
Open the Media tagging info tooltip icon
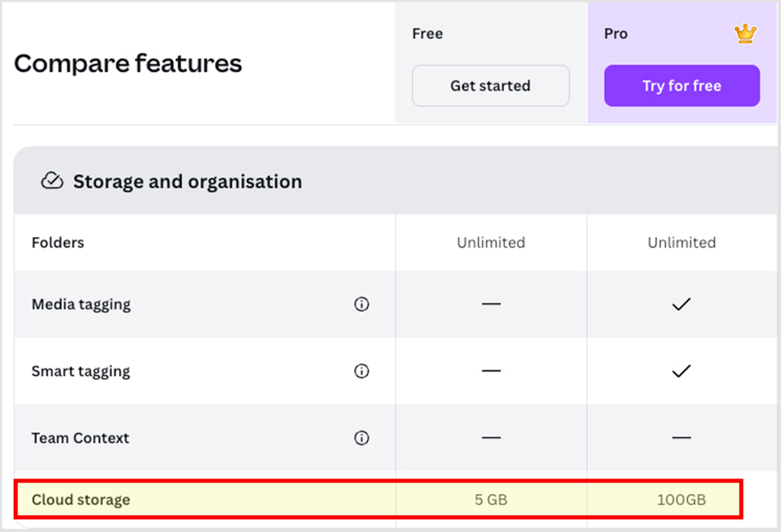tap(362, 304)
